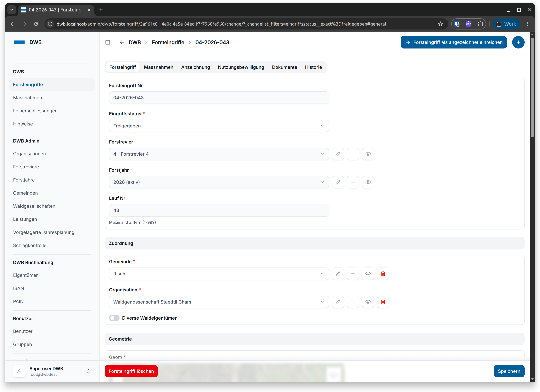This screenshot has height=392, width=540.
Task: Expand the Superuser DWB account menu
Action: pos(88,371)
